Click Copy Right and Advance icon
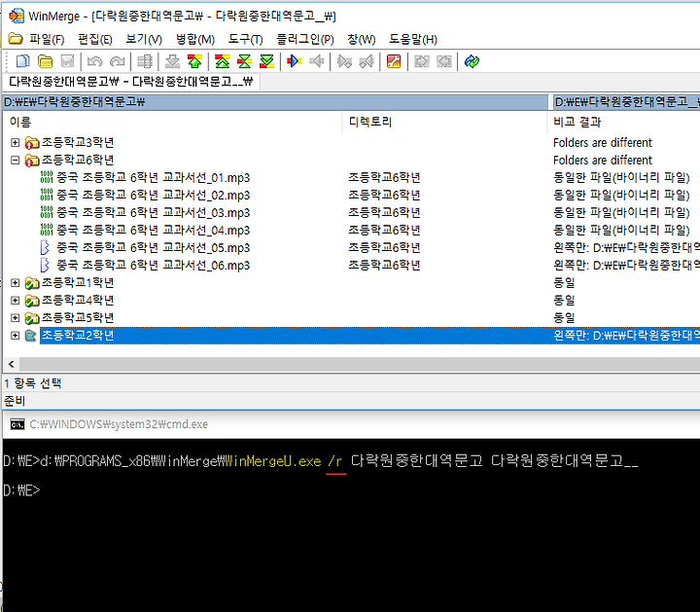Image resolution: width=700 pixels, height=612 pixels. tap(344, 61)
